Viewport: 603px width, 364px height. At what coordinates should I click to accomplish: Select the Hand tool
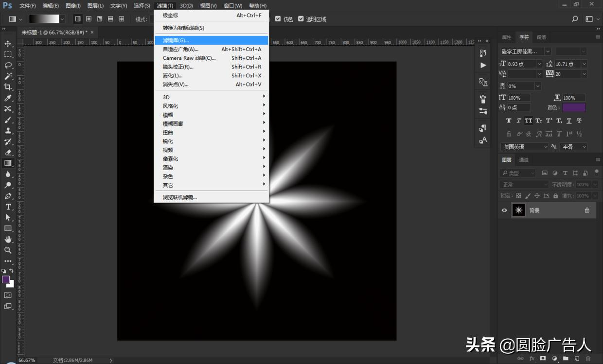point(8,239)
